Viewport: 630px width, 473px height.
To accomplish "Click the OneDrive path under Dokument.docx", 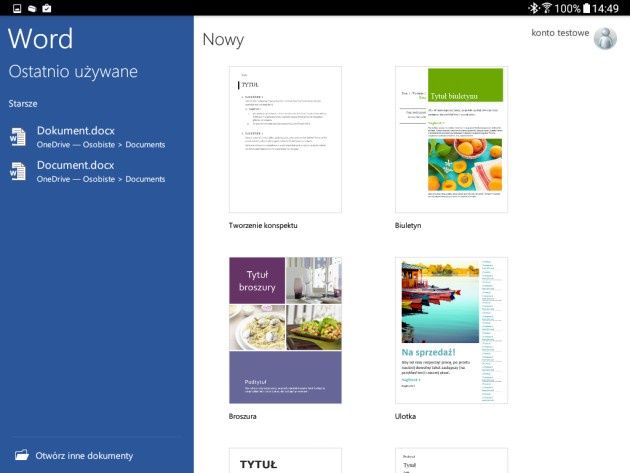I will click(x=101, y=145).
